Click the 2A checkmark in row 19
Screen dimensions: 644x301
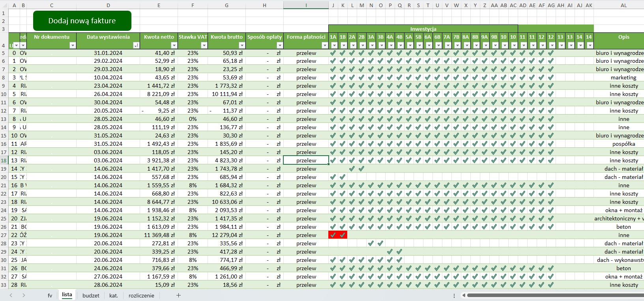(352, 169)
